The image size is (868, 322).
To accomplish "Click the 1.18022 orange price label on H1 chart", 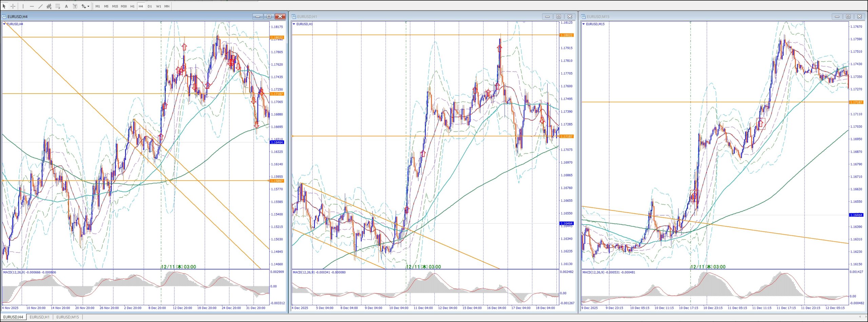I will click(x=566, y=35).
